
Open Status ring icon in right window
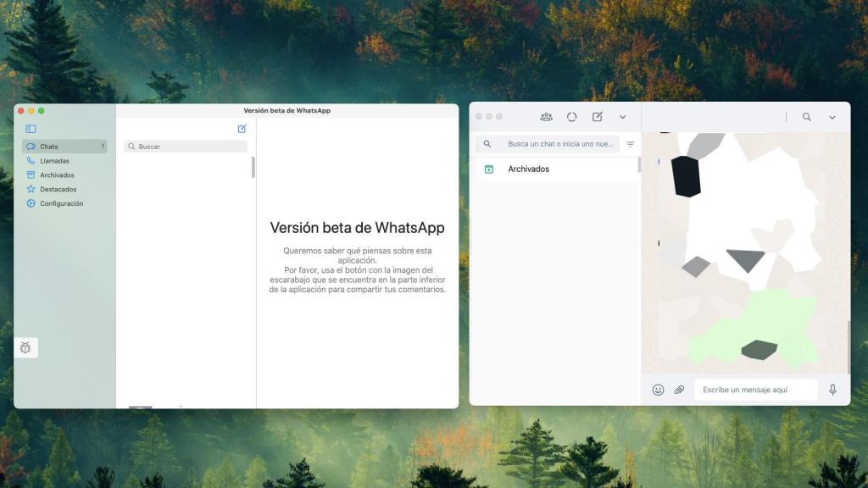[x=572, y=117]
